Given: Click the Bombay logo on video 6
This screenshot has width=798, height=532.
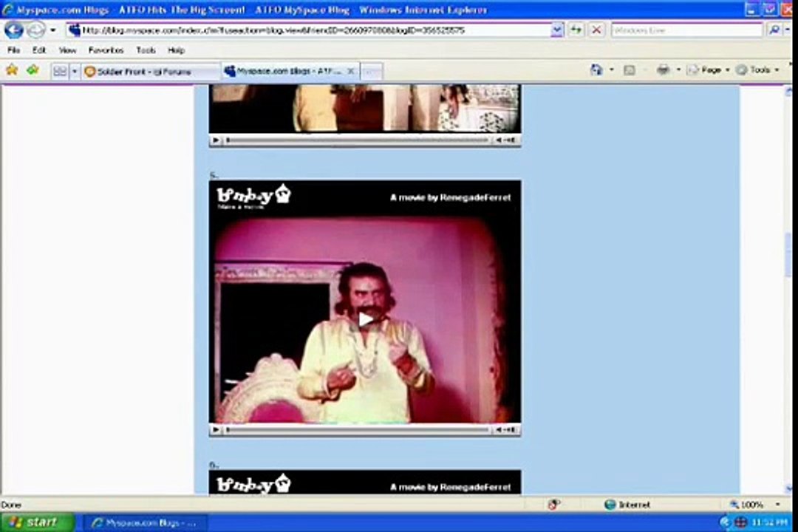Looking at the screenshot, I should [x=253, y=484].
